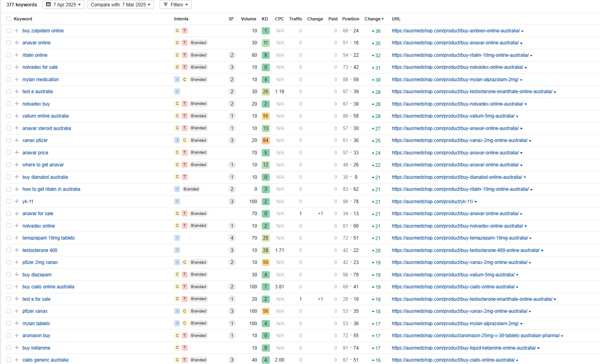Open the nolvadex for sale keyword link
The width and height of the screenshot is (600, 364).
pyautogui.click(x=40, y=67)
